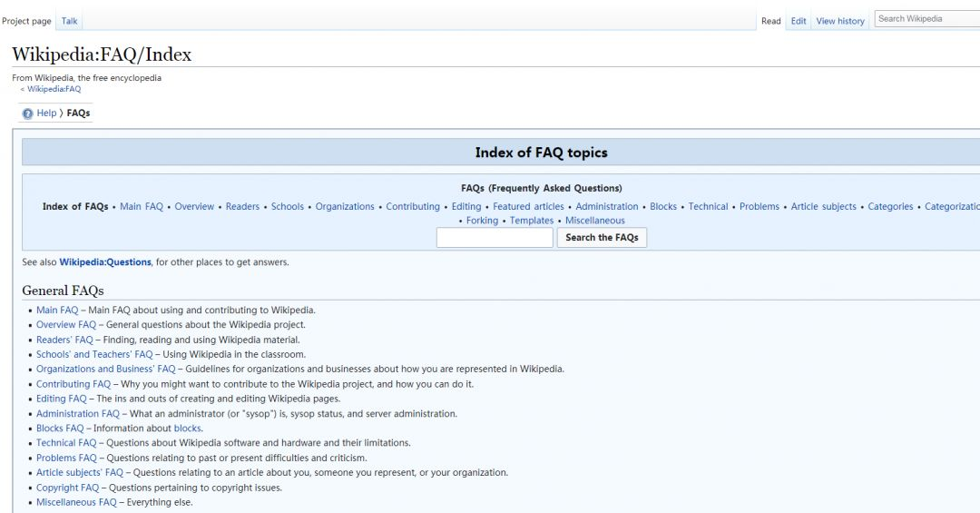This screenshot has height=513, width=980.
Task: Open the Edit tab
Action: tap(799, 21)
